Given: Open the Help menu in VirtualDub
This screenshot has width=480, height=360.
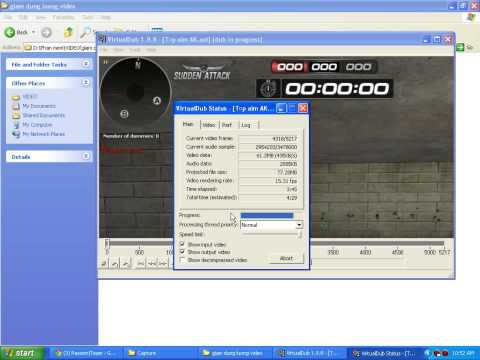Looking at the screenshot, I should (151, 50).
